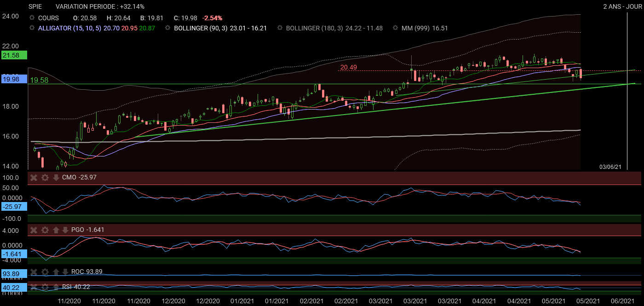Screen dimensions: 644x306
Task: Open the MM (999) settings gear
Action: [x=396, y=28]
